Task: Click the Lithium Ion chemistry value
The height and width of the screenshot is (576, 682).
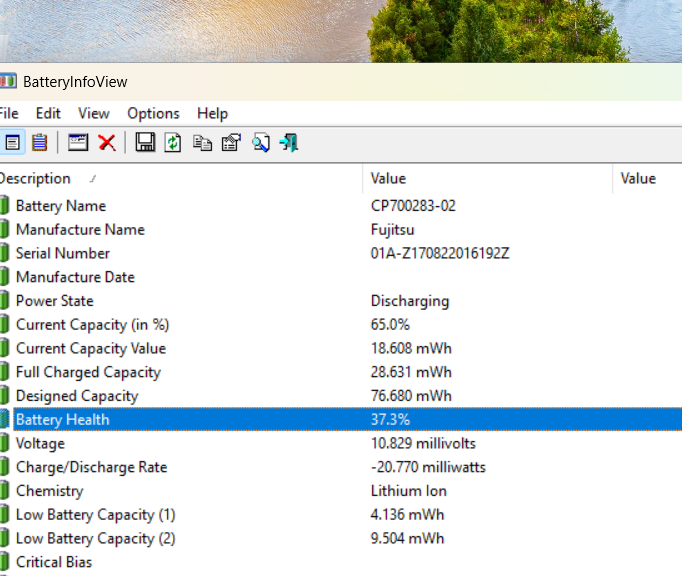Action: [408, 491]
